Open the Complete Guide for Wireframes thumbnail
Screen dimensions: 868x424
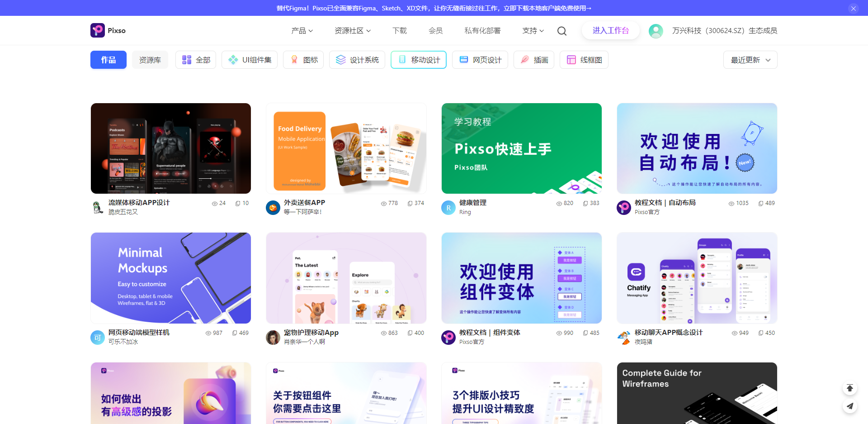(x=697, y=393)
